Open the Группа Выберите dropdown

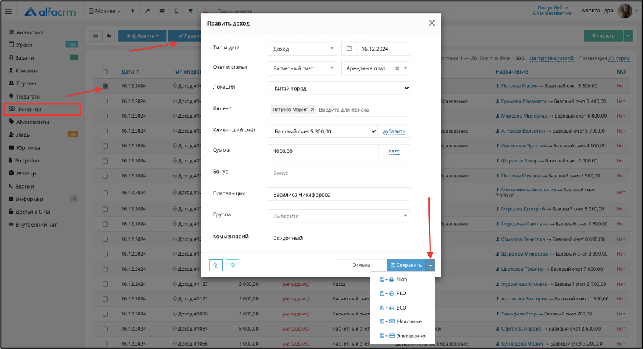pyautogui.click(x=339, y=216)
